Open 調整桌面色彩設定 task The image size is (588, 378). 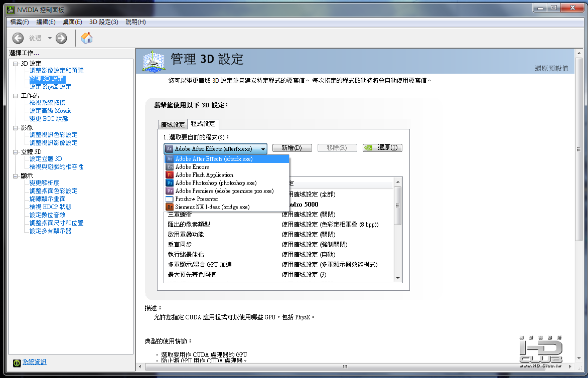coord(54,191)
